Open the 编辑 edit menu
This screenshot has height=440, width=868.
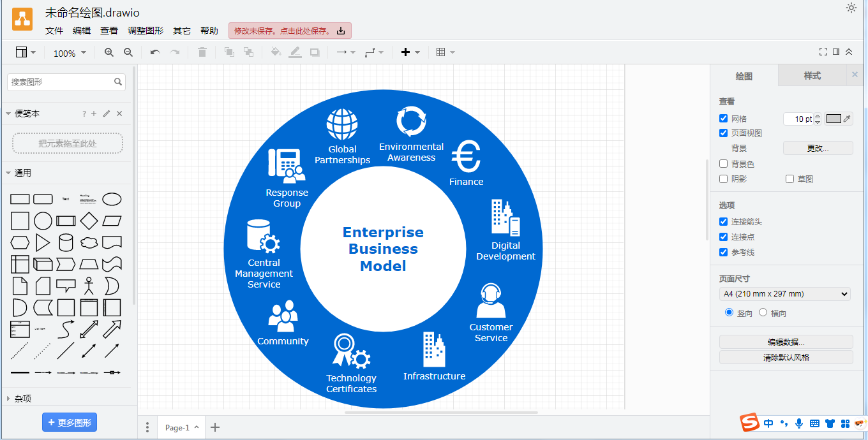[x=82, y=31]
